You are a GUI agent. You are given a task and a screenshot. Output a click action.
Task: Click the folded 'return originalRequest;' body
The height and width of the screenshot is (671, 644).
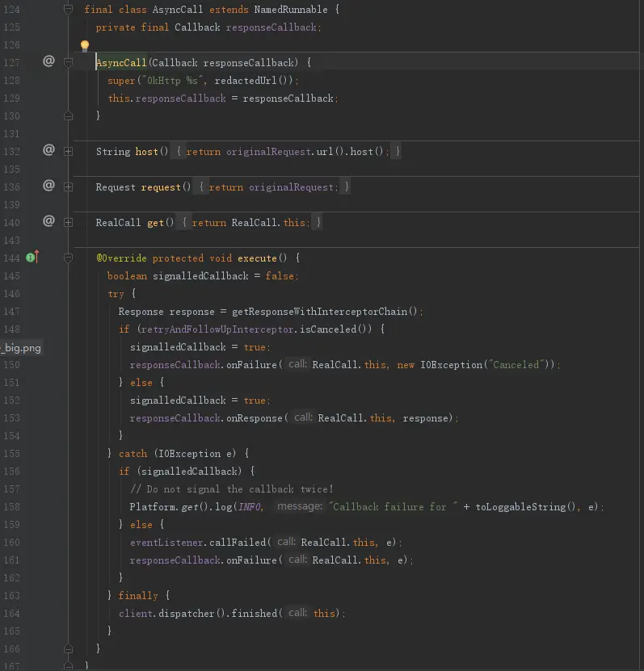pos(273,187)
